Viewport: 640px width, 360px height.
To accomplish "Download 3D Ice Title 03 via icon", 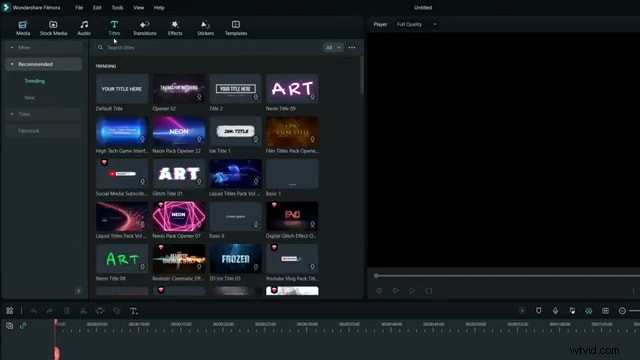I will [256, 267].
